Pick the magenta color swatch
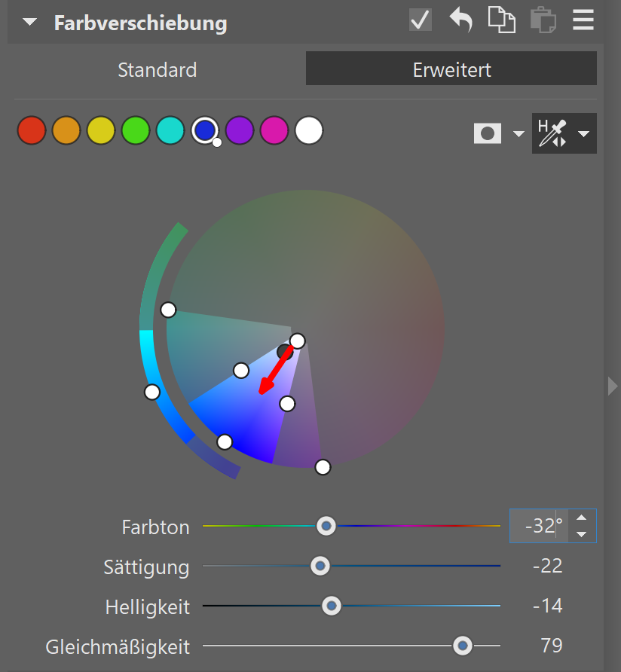The image size is (621, 672). click(274, 130)
